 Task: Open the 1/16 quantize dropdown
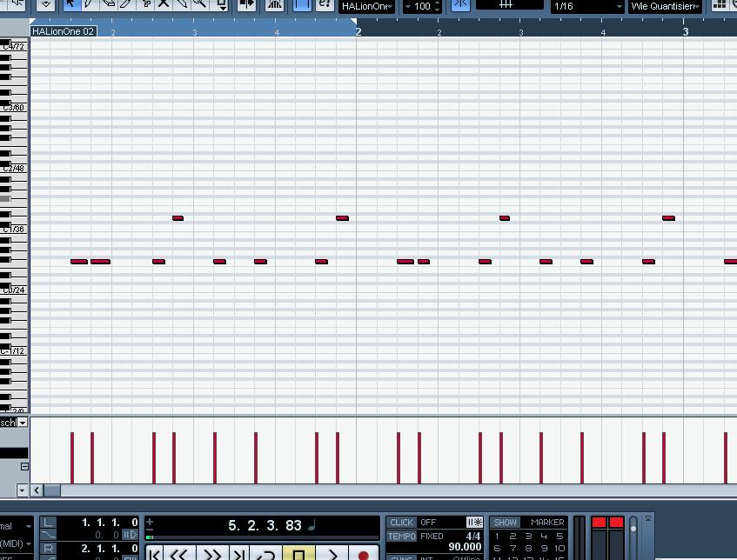[x=588, y=7]
